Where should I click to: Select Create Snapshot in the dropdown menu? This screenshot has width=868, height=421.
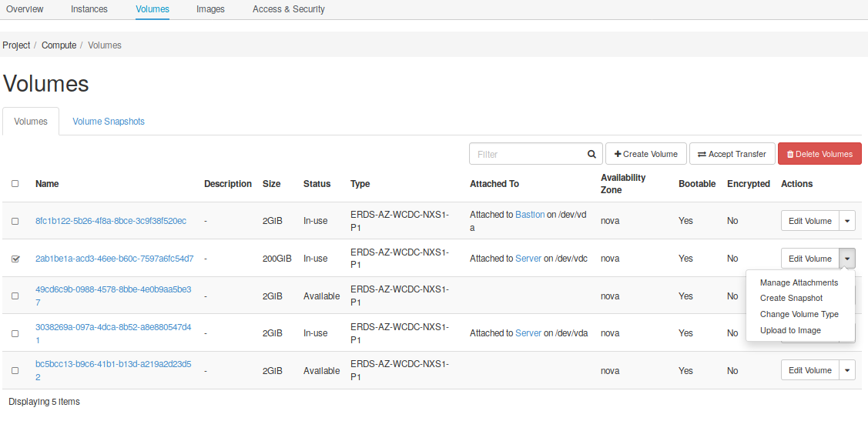click(791, 298)
